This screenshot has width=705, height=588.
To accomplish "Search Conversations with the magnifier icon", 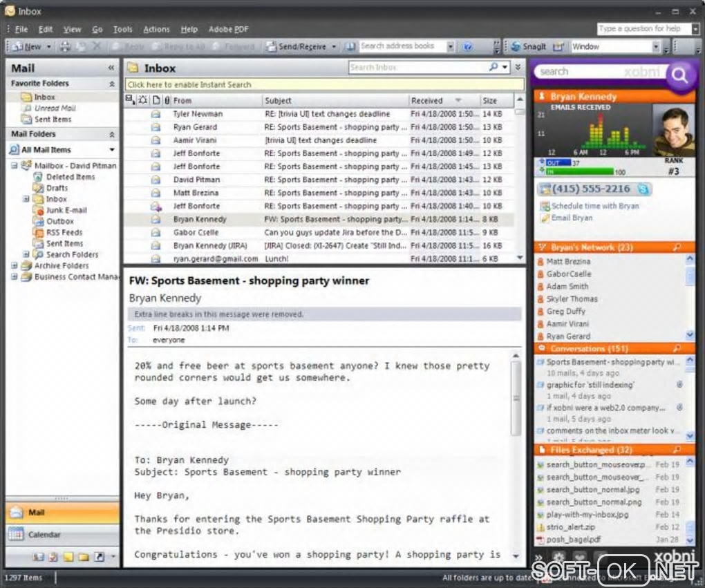I will tap(677, 348).
